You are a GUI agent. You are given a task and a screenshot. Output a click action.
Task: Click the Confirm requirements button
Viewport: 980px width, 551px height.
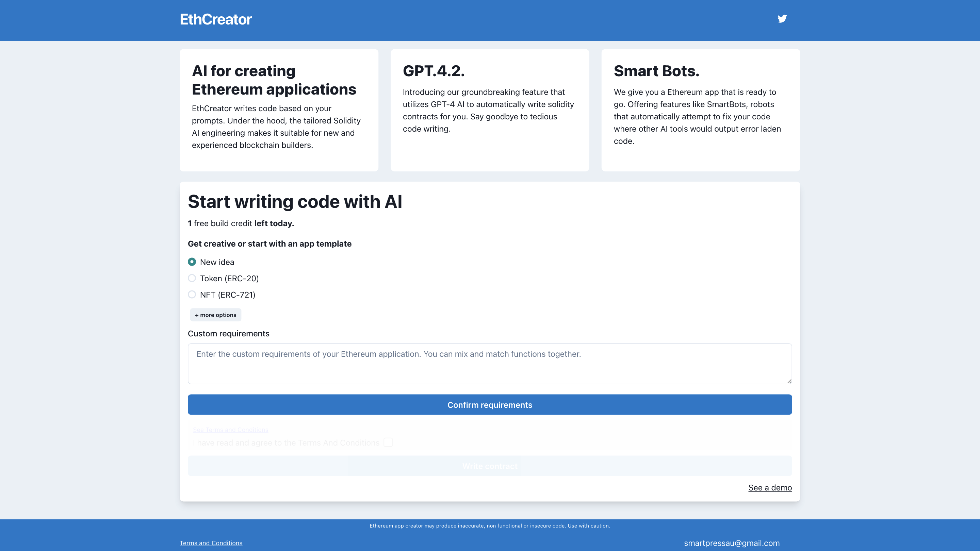[489, 404]
